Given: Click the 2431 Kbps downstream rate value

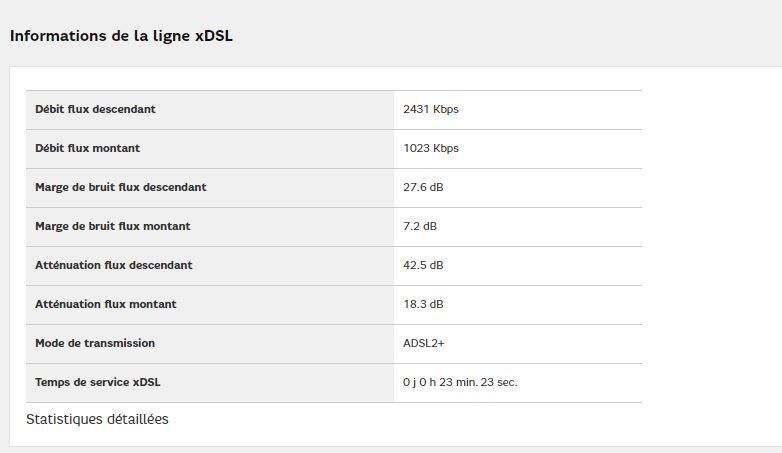Looking at the screenshot, I should [x=431, y=109].
